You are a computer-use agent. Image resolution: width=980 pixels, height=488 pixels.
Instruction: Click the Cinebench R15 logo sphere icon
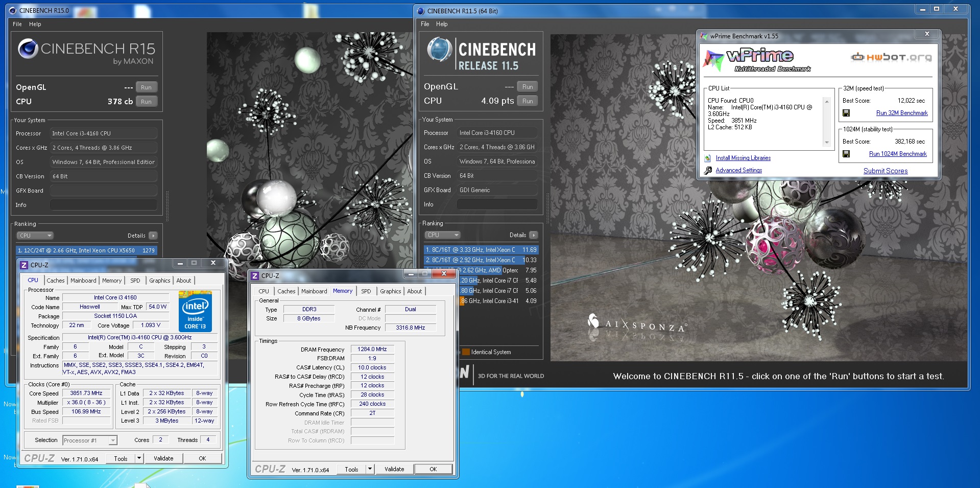[28, 49]
